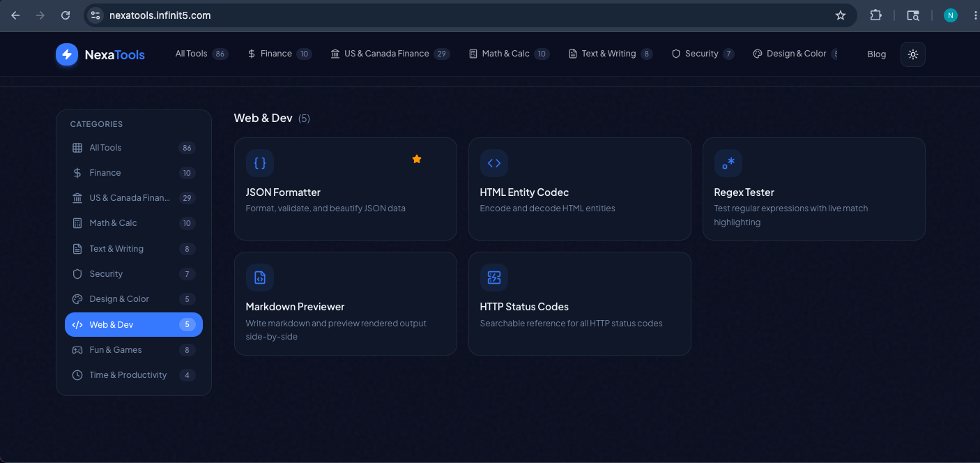Select Text & Writing in the sidebar
Screen dimensions: 980x463
(134, 249)
